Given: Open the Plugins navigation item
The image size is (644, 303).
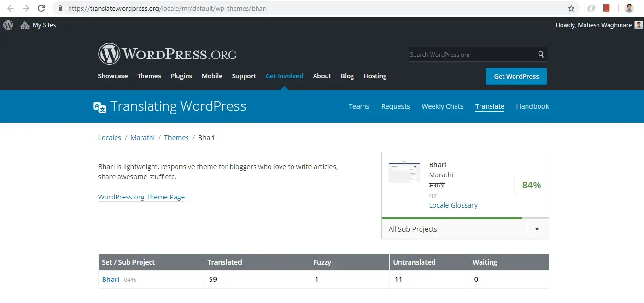Looking at the screenshot, I should [x=181, y=76].
